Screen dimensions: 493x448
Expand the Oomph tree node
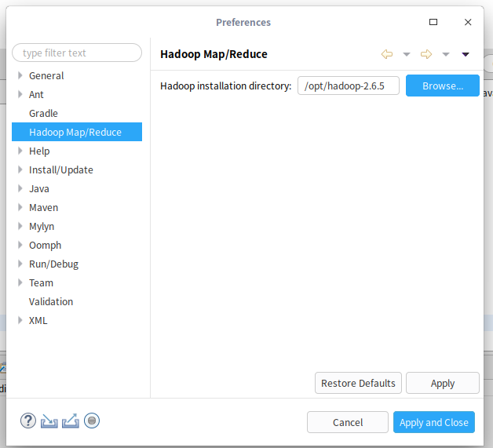(20, 245)
